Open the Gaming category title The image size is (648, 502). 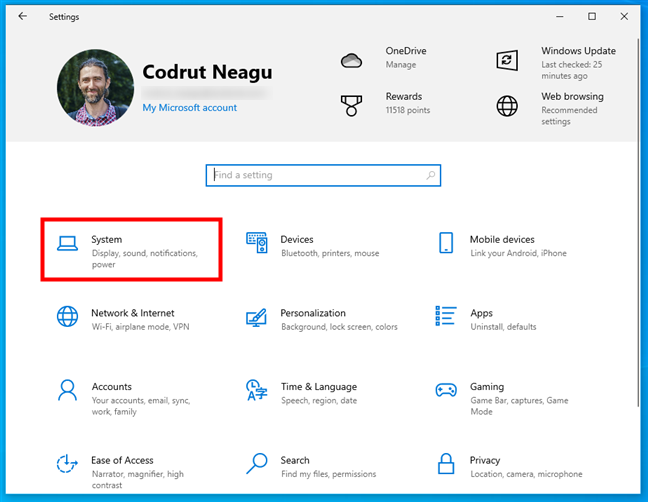(x=487, y=387)
